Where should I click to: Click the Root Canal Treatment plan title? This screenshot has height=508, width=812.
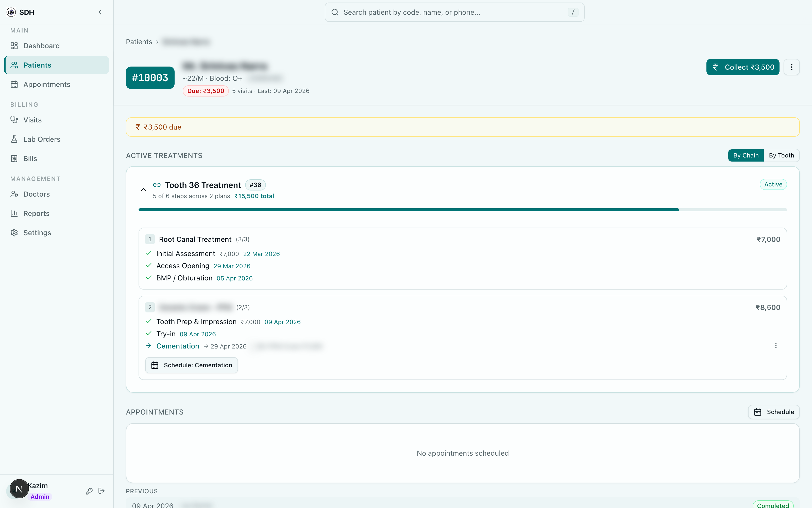pos(195,239)
